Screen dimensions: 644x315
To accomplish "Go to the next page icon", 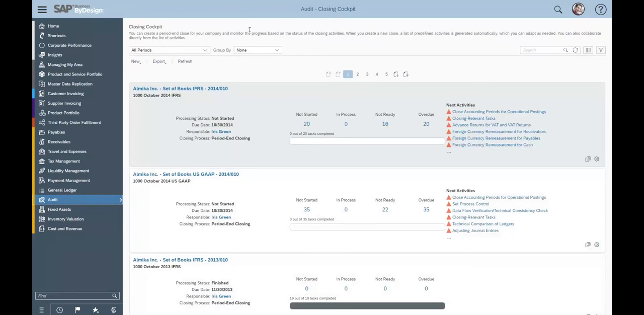I will click(x=396, y=74).
